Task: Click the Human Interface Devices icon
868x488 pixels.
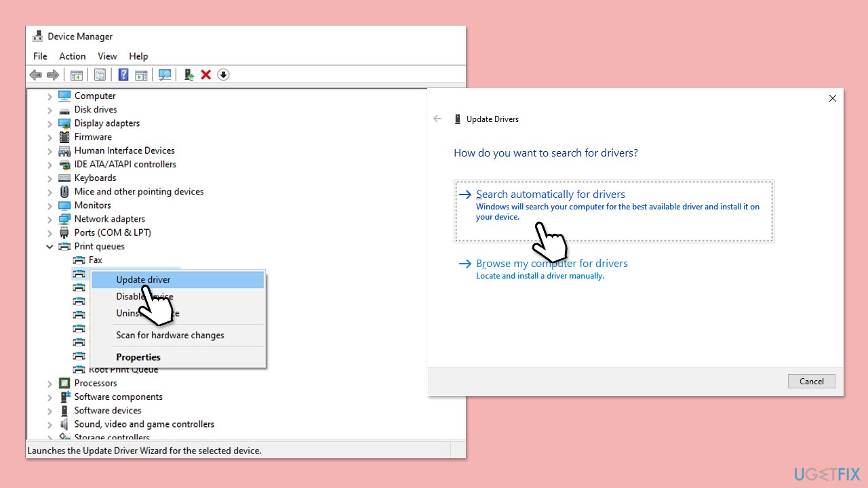Action: pos(64,150)
